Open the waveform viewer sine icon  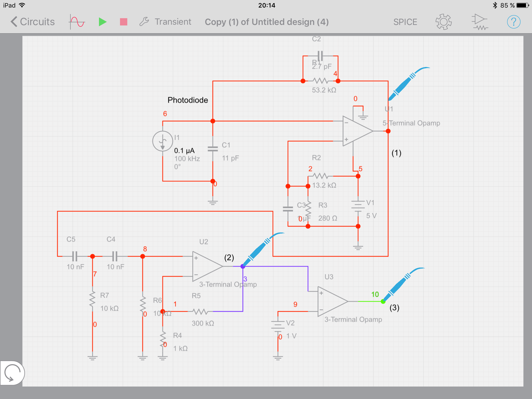(77, 22)
